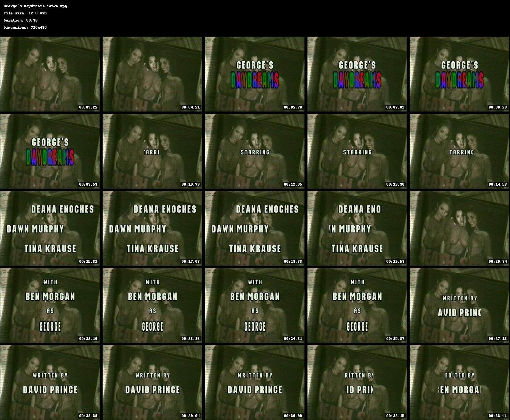Choose the thumbnail stamped 00:19.59
Viewport: 510px width, 420px height.
coord(357,228)
